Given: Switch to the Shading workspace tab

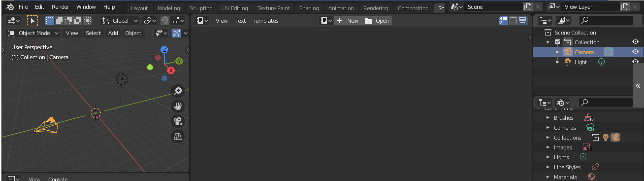Looking at the screenshot, I should [309, 9].
